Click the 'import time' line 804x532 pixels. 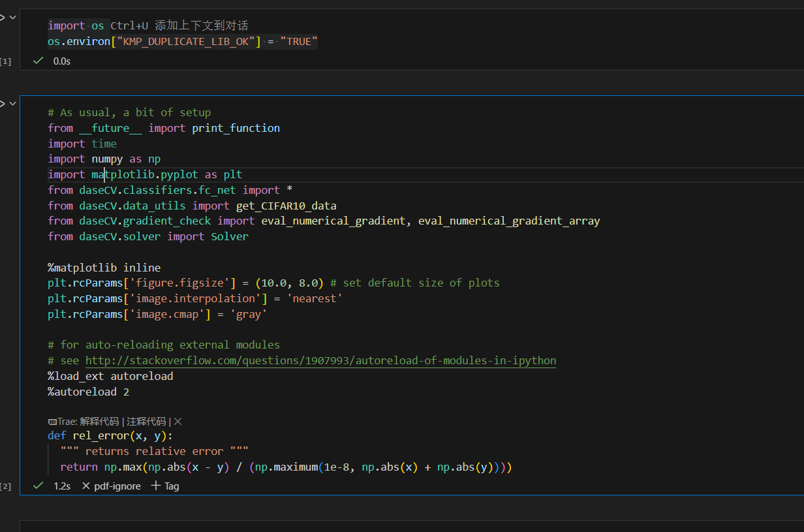[x=82, y=144]
